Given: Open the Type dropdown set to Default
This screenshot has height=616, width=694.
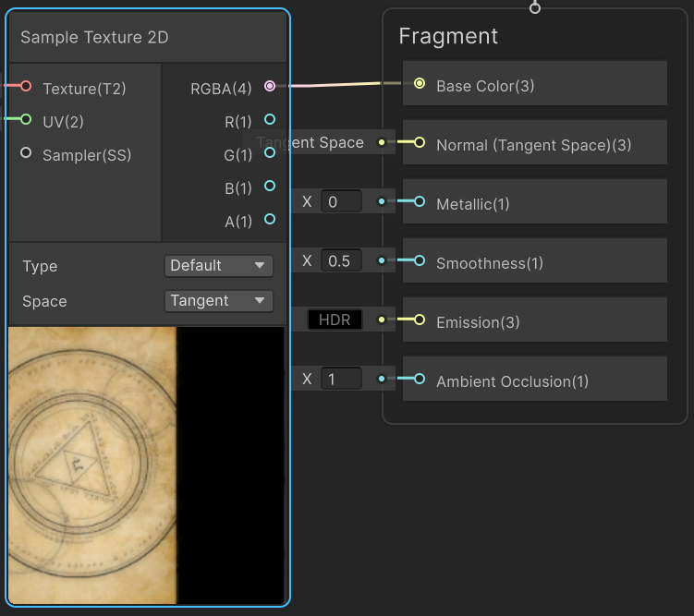Looking at the screenshot, I should (x=219, y=266).
